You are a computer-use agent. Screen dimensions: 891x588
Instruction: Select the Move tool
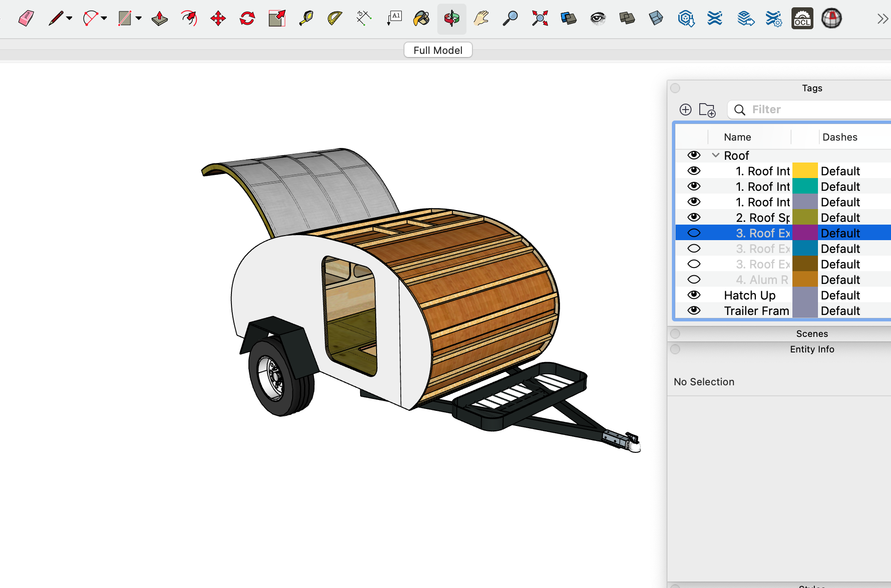pyautogui.click(x=218, y=18)
